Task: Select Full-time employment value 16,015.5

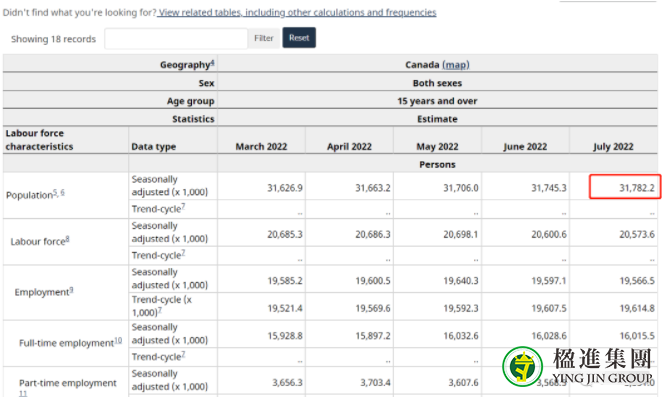Action: pos(637,336)
